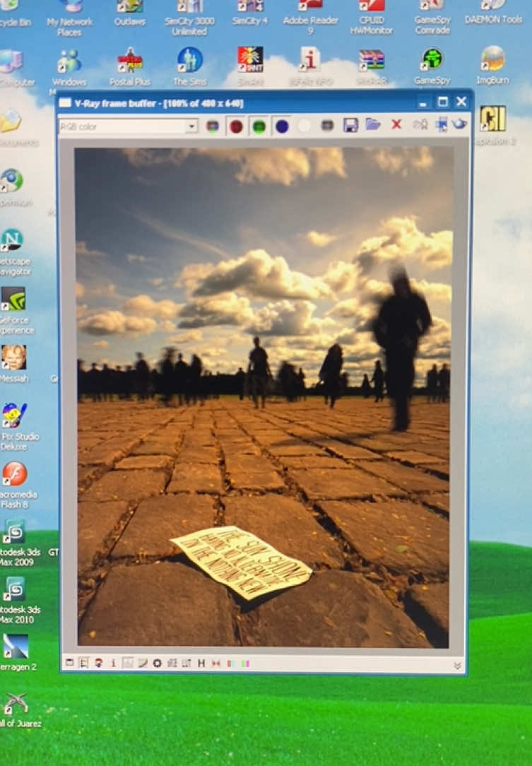Switch to alpha channel white circle
This screenshot has width=532, height=766.
coord(304,126)
